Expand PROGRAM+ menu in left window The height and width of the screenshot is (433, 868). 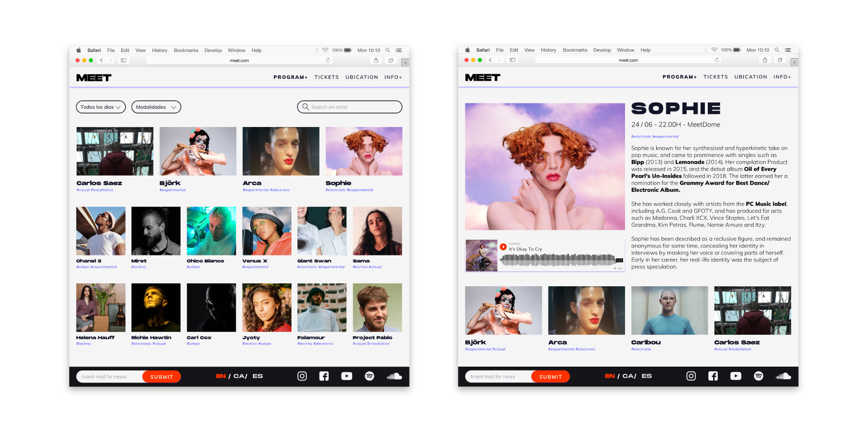291,77
